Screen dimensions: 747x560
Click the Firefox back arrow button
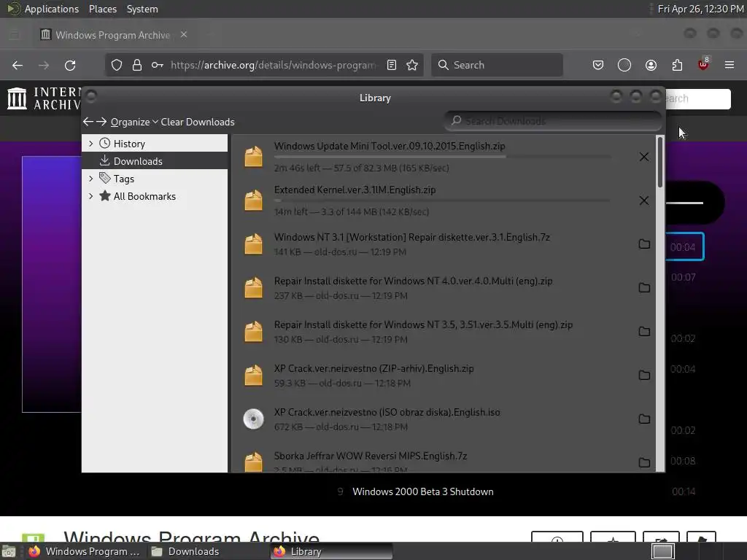tap(18, 65)
